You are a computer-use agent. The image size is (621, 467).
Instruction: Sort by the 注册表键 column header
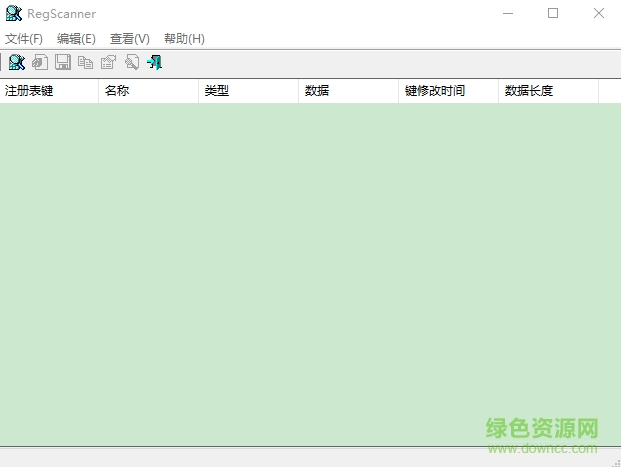49,91
